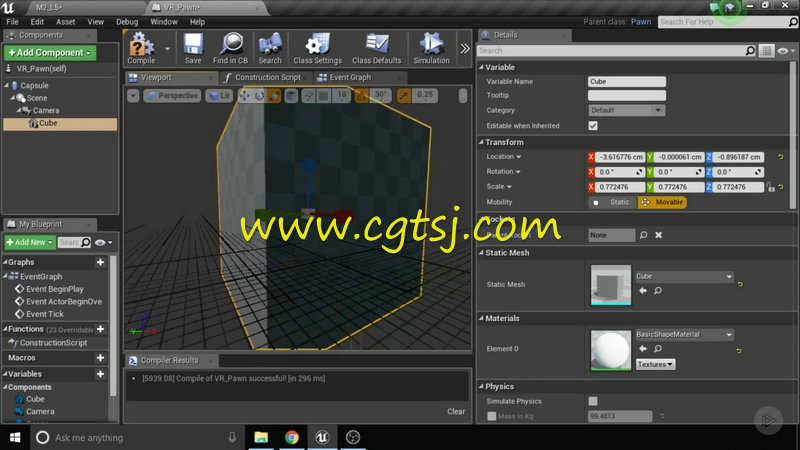
Task: Reset Element 0 material to default arrow
Action: pos(739,351)
